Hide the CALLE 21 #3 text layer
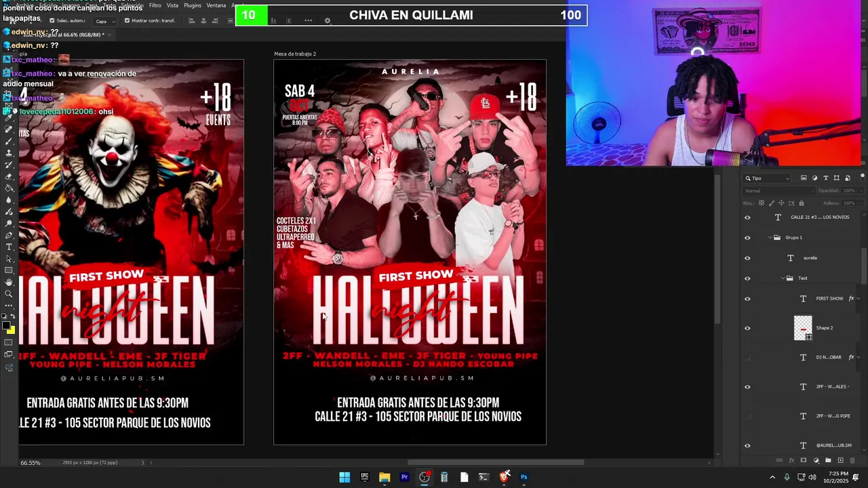868x488 pixels. tap(747, 218)
